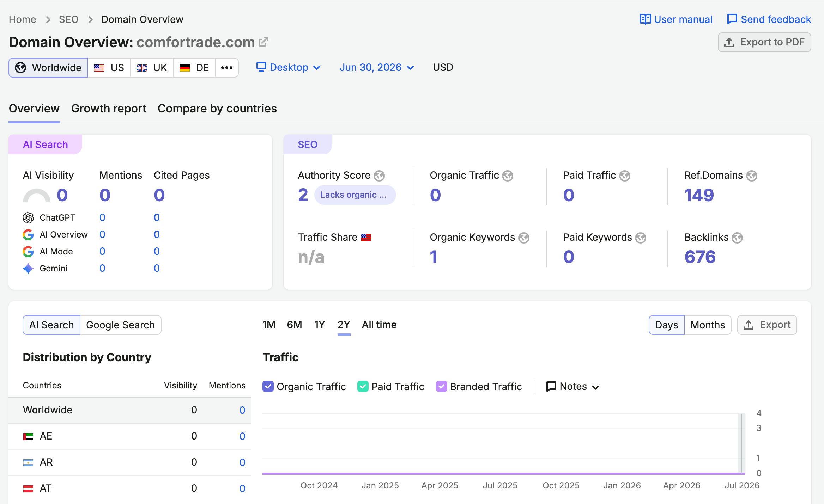The height and width of the screenshot is (504, 824).
Task: Click the Organic Traffic globe icon
Action: coord(508,176)
